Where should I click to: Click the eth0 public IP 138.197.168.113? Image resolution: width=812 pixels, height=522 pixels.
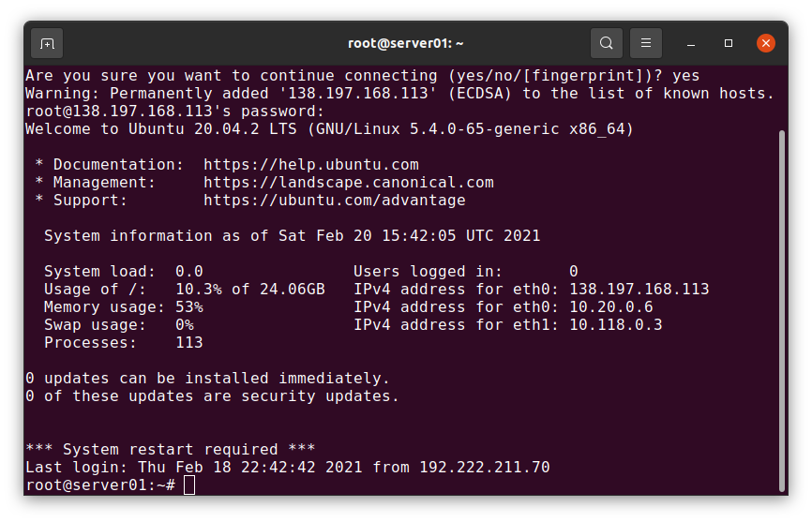639,290
